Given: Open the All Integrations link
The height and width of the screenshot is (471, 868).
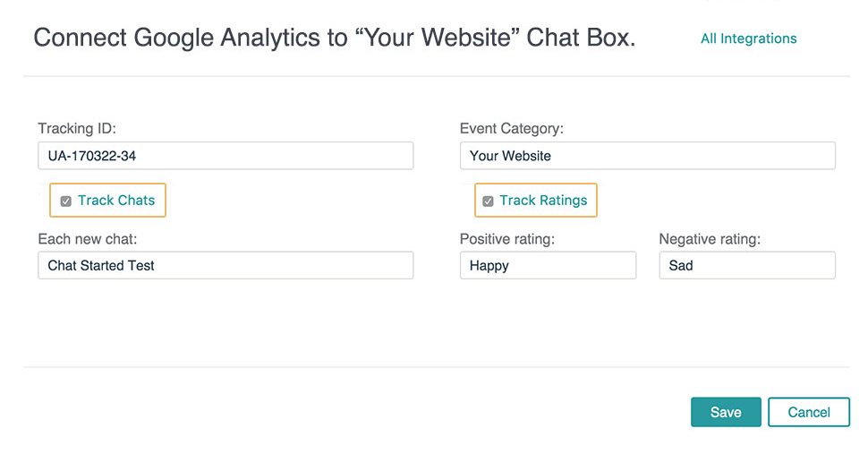Looking at the screenshot, I should 748,39.
